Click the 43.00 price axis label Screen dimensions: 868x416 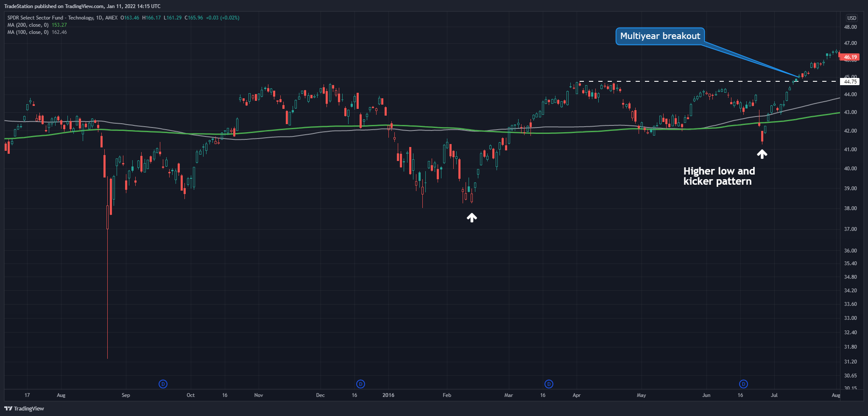click(850, 112)
